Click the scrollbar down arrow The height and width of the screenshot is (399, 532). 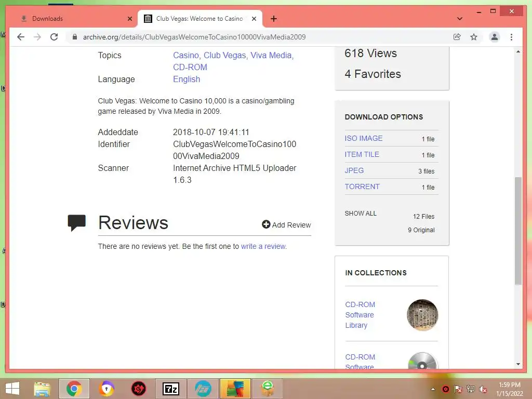[x=518, y=364]
